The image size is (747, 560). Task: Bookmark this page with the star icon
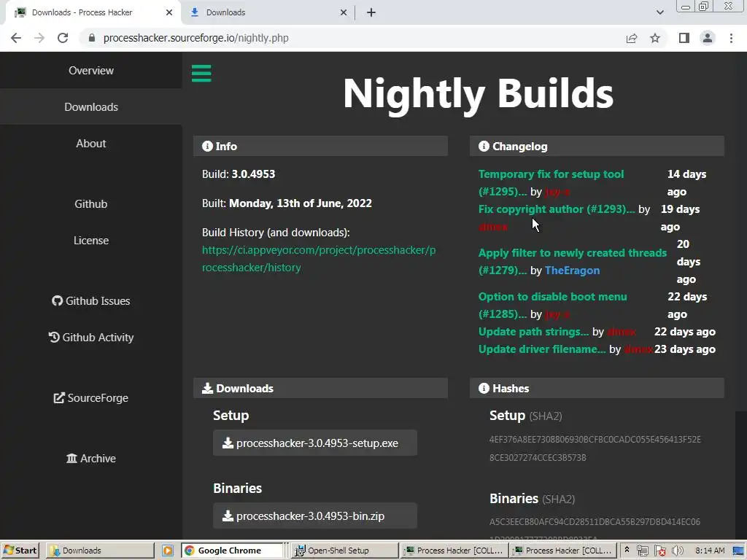pyautogui.click(x=655, y=38)
